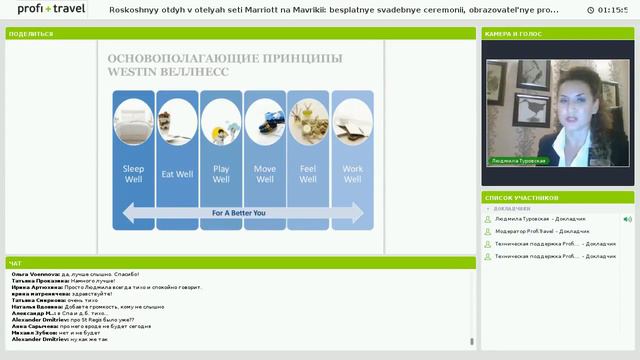This screenshot has width=640, height=360.
Task: Click Анна Сарычева's chat message
Action: 81,327
